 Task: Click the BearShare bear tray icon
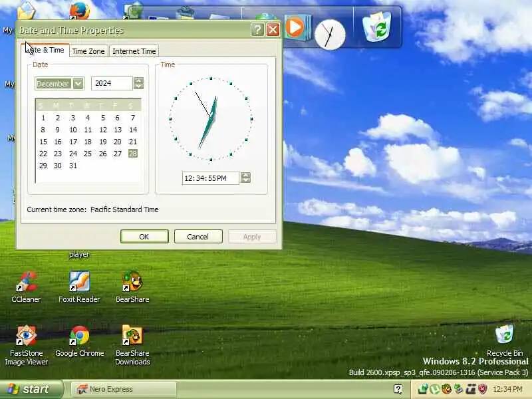click(x=446, y=389)
